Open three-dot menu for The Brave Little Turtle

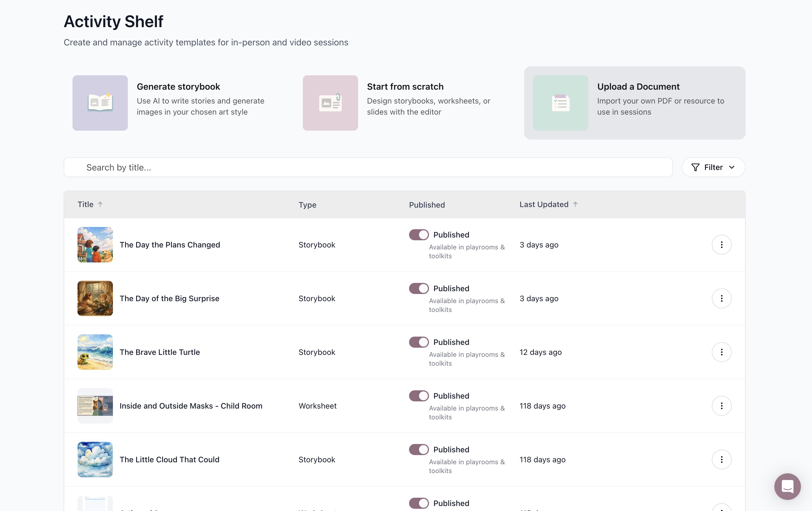click(721, 352)
